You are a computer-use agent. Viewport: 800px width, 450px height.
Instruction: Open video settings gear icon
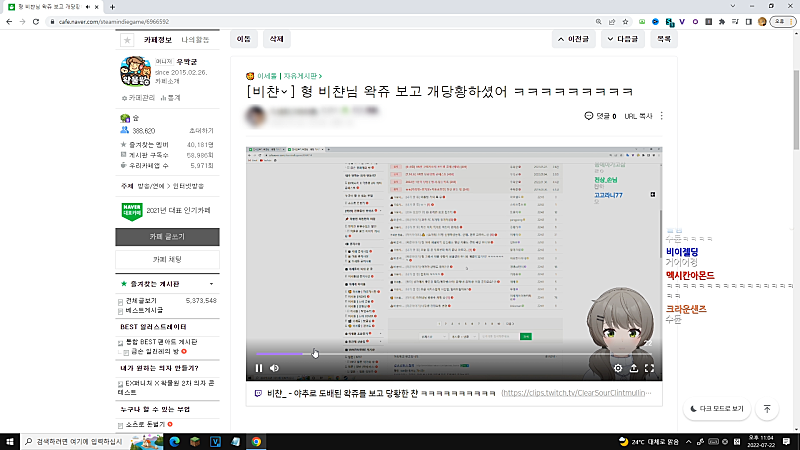[617, 368]
